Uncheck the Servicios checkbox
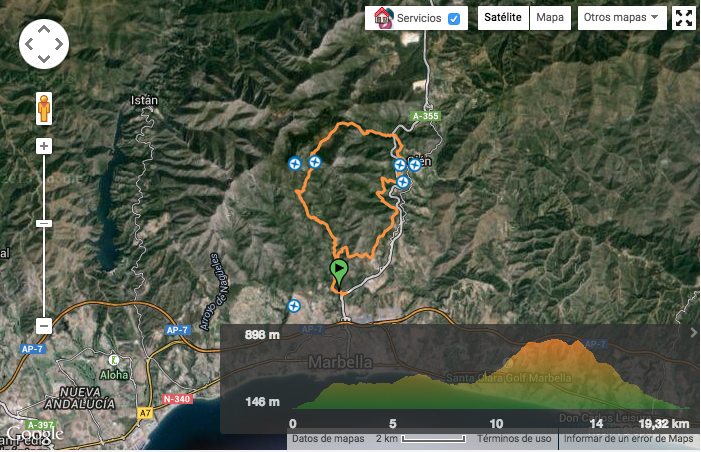The image size is (701, 452). tap(454, 19)
